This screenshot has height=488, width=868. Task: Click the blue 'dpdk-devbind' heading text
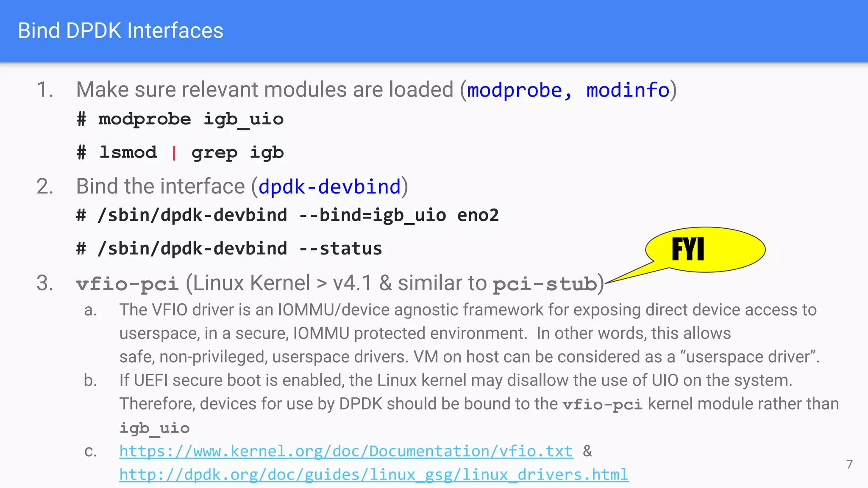[x=330, y=187]
